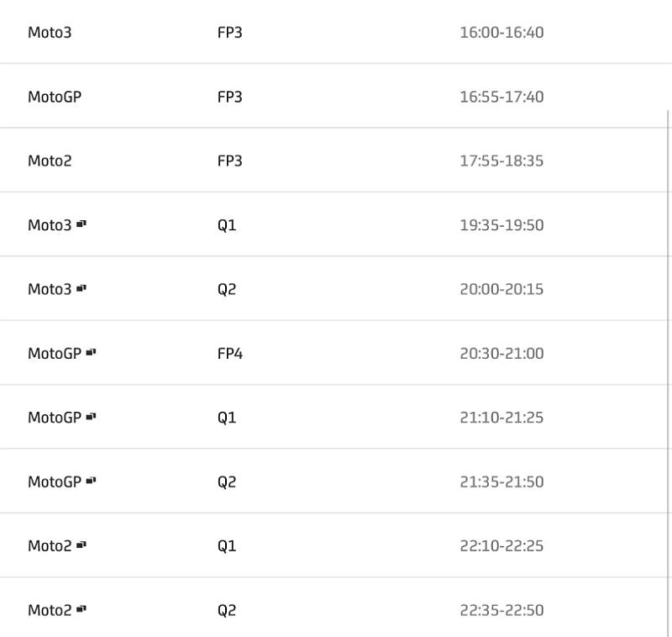Click the video icon beside MotoGP Q2
Screen dimensions: 672x637
(x=91, y=481)
